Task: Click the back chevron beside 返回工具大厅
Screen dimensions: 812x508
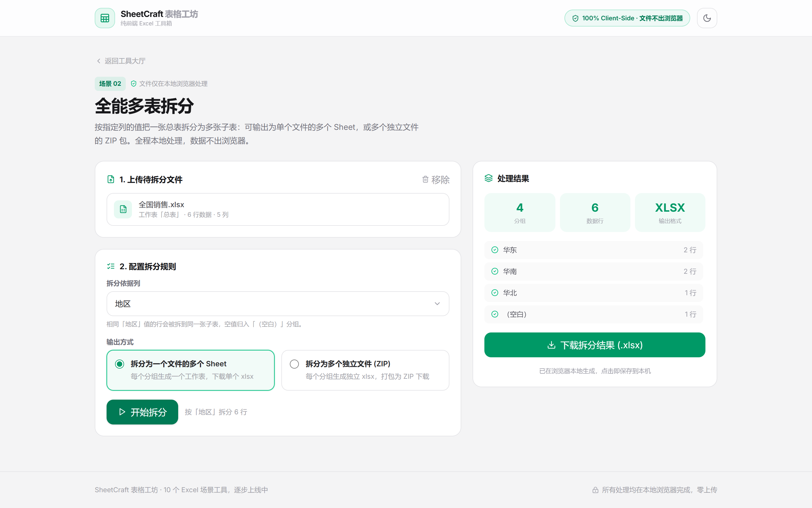Action: pyautogui.click(x=99, y=61)
